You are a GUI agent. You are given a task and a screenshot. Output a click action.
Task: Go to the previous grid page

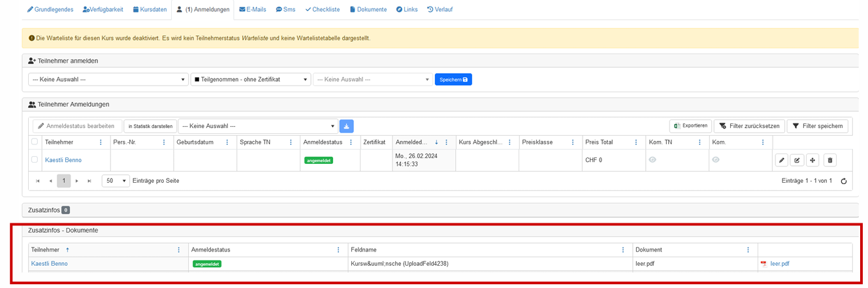(x=50, y=181)
